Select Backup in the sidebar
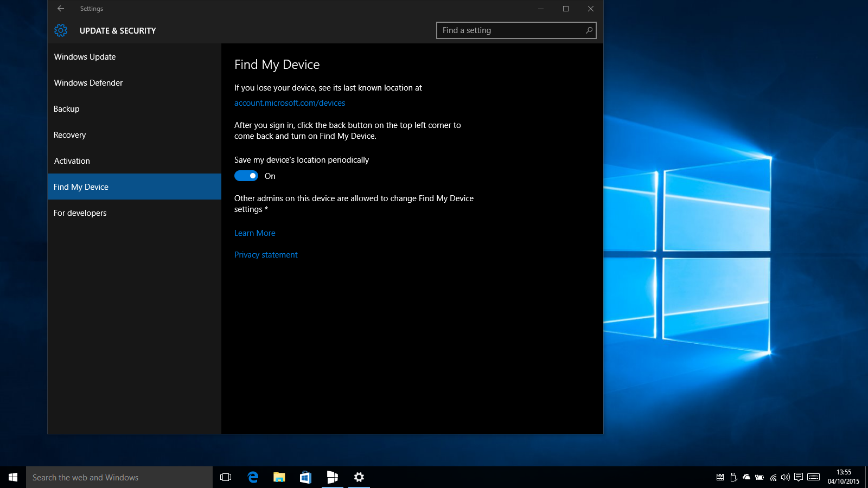 (x=135, y=108)
